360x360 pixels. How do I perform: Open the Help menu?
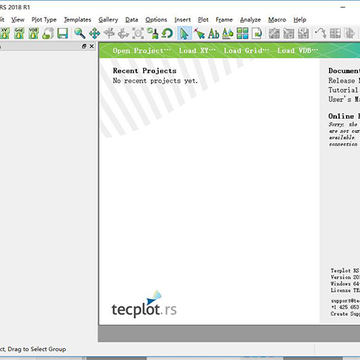(x=300, y=20)
